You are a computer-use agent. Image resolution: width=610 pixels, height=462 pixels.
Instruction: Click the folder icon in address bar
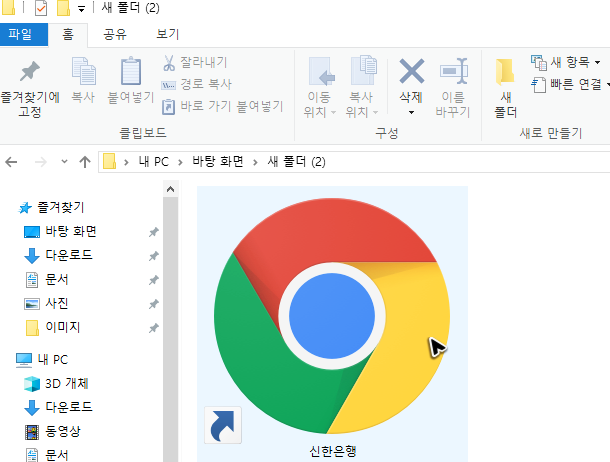tap(109, 161)
